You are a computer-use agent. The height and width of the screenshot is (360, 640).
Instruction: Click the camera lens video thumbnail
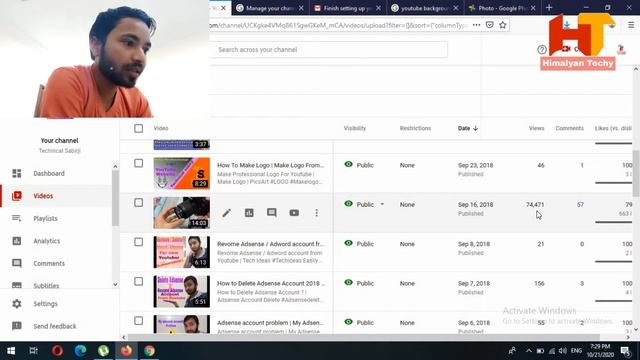pos(182,213)
